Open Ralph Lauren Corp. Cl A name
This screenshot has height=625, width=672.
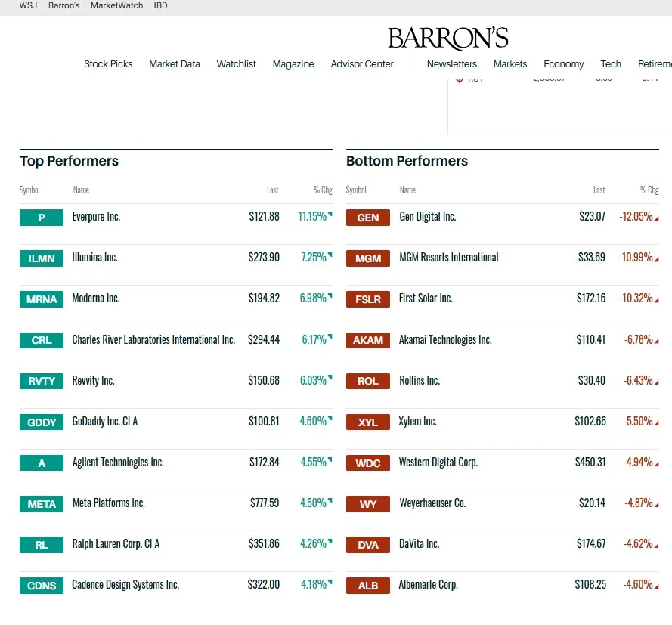[x=116, y=544]
